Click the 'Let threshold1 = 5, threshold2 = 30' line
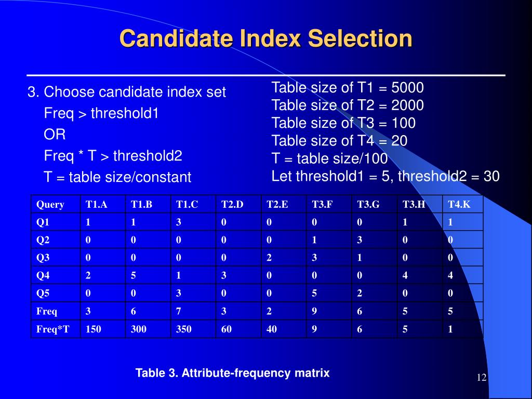 coord(385,176)
